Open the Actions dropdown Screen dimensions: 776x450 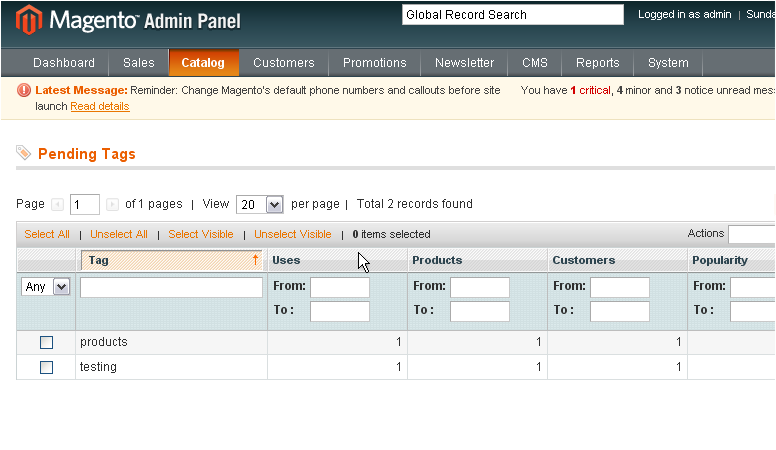pyautogui.click(x=752, y=234)
